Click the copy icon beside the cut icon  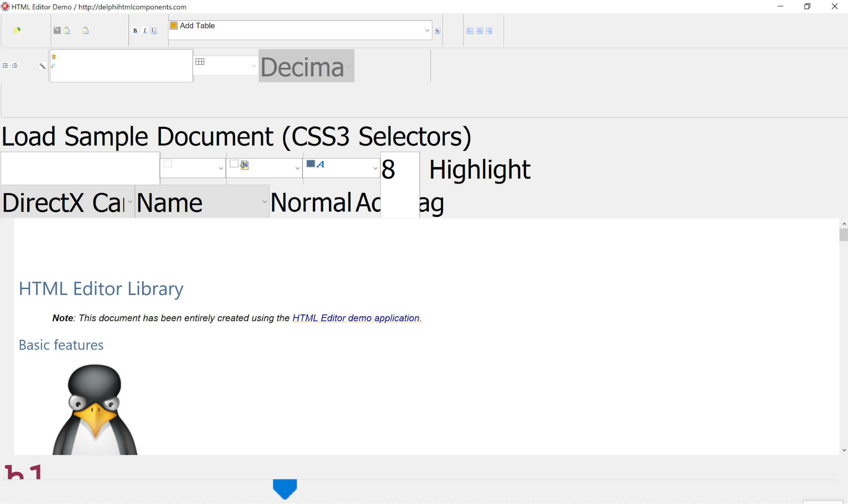[67, 30]
